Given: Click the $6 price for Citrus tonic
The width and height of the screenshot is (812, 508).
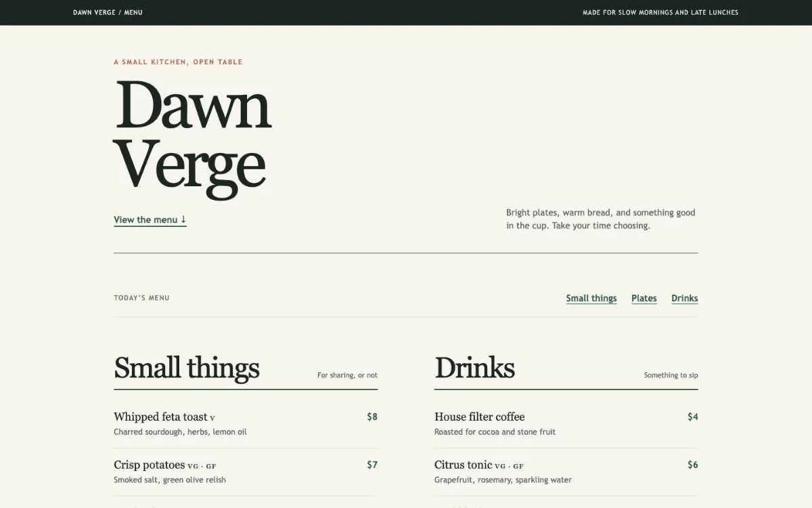Looking at the screenshot, I should point(693,465).
